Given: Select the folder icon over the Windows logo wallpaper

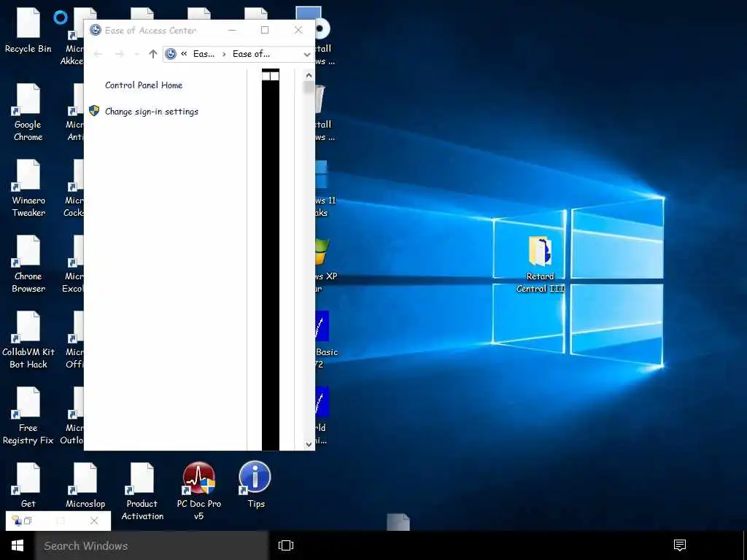Looking at the screenshot, I should pyautogui.click(x=541, y=264).
